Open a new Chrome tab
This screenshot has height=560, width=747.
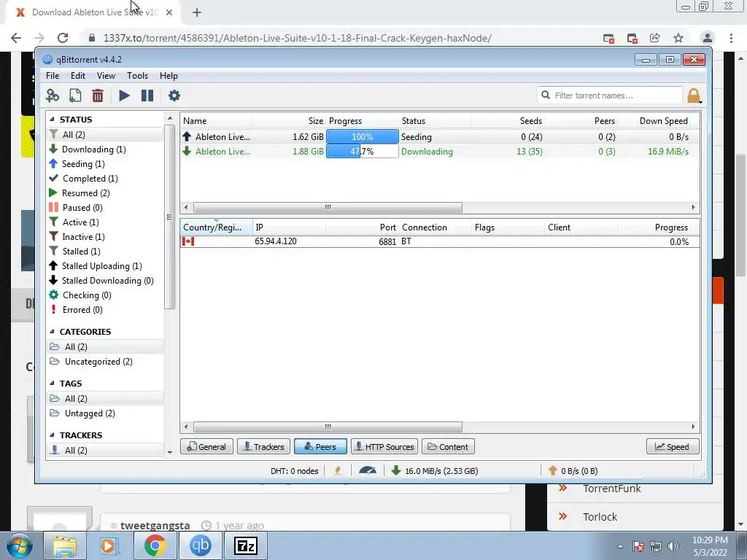pyautogui.click(x=197, y=12)
